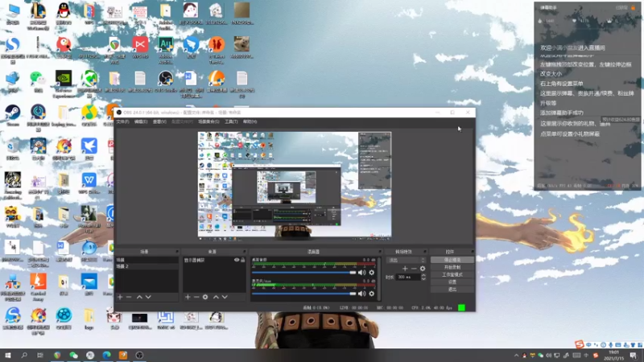This screenshot has width=644, height=362.
Task: Remove the transition with the minus icon
Action: point(414,269)
